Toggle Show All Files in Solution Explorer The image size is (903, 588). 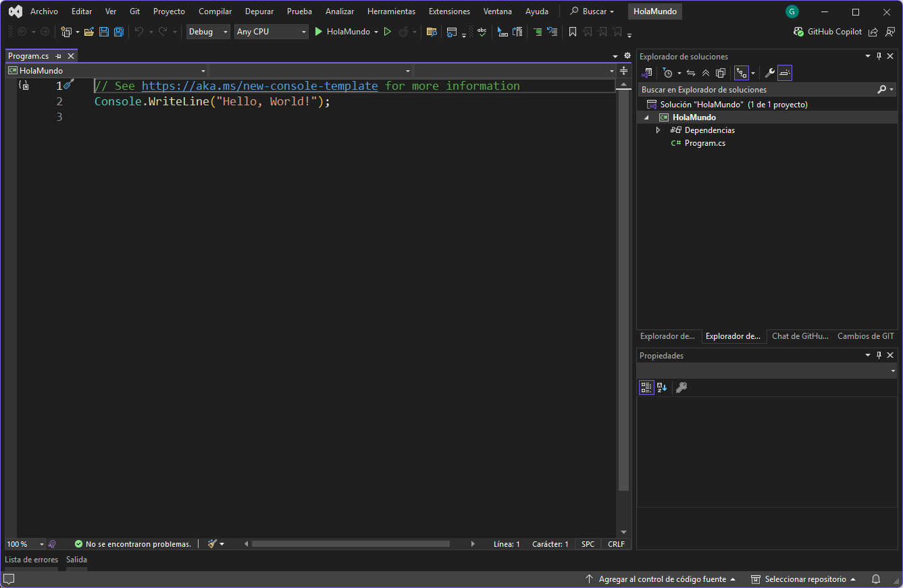[721, 73]
